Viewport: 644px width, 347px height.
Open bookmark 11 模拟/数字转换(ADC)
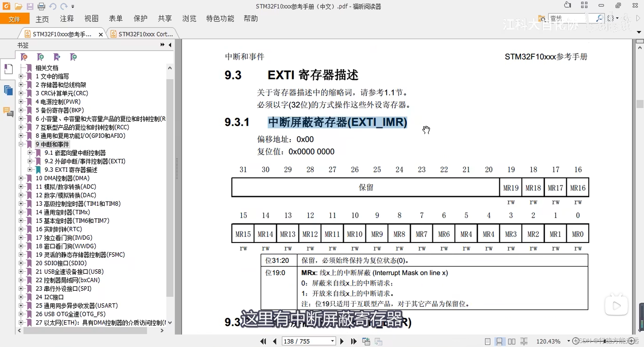point(66,187)
